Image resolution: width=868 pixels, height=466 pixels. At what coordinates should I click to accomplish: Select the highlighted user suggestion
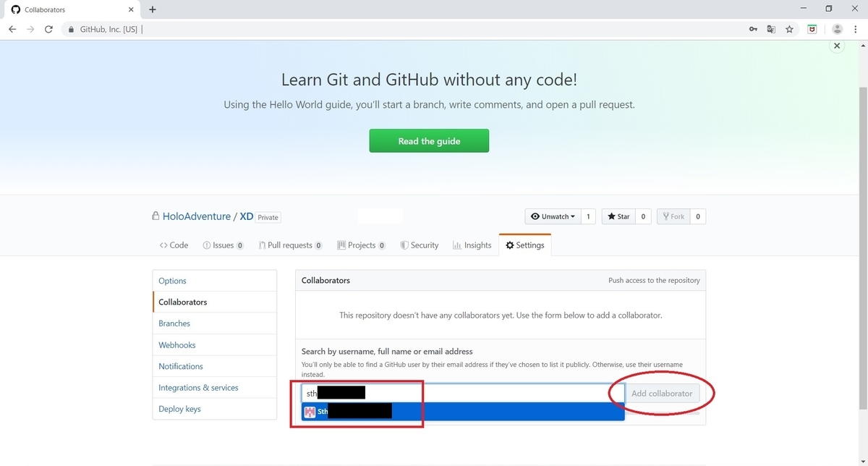point(463,412)
